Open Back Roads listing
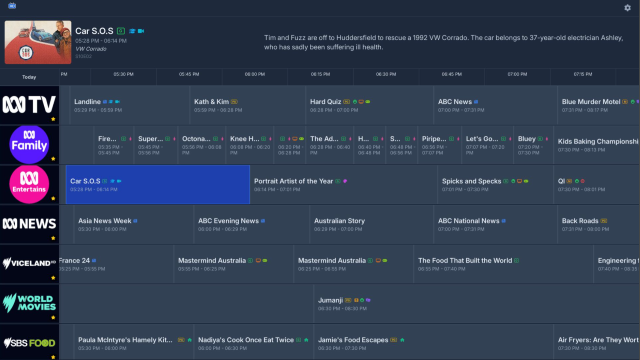This screenshot has width=640, height=360. pos(598,224)
